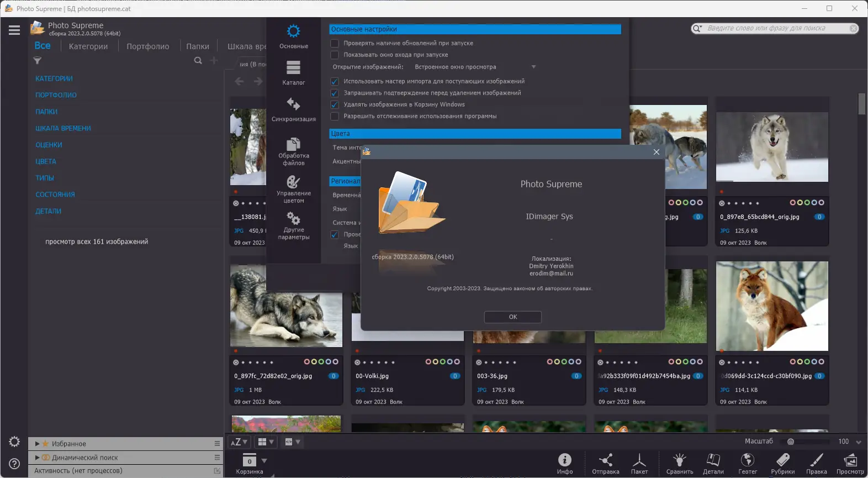The height and width of the screenshot is (478, 868).
Task: Click the magnifier search icon in catalog panel
Action: (198, 61)
